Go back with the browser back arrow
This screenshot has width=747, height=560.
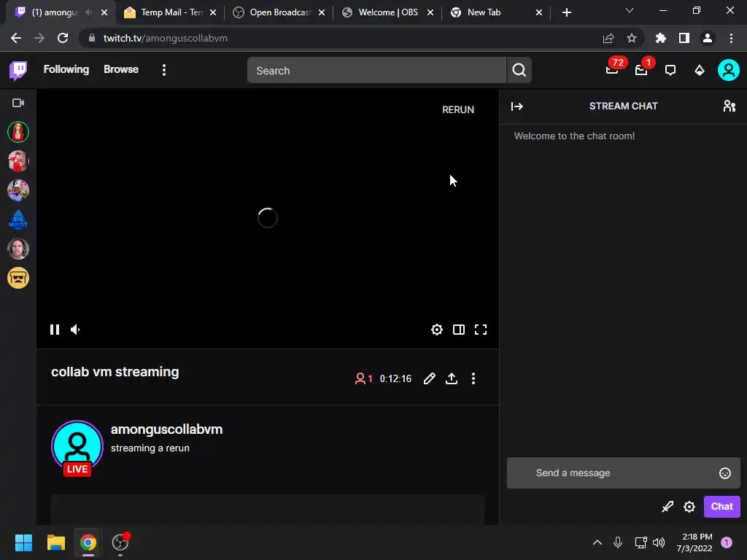click(16, 38)
